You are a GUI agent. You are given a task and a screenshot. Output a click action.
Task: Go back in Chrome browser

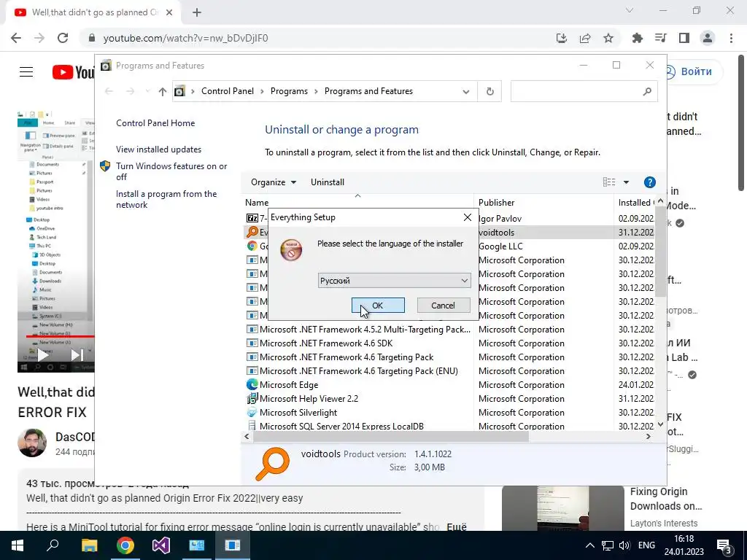pos(16,38)
